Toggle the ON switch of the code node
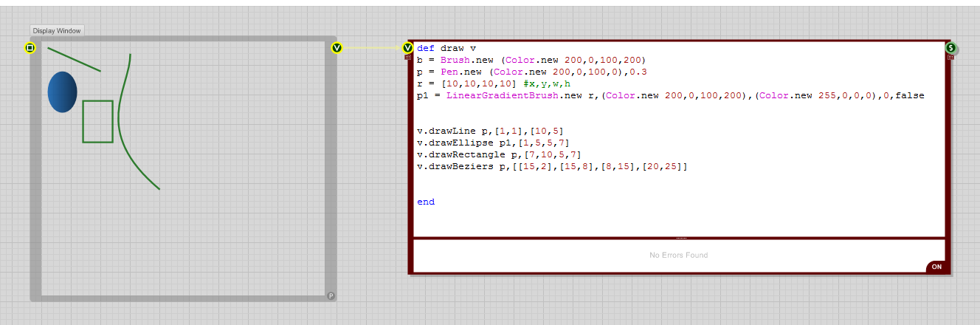This screenshot has height=325, width=980. [936, 267]
